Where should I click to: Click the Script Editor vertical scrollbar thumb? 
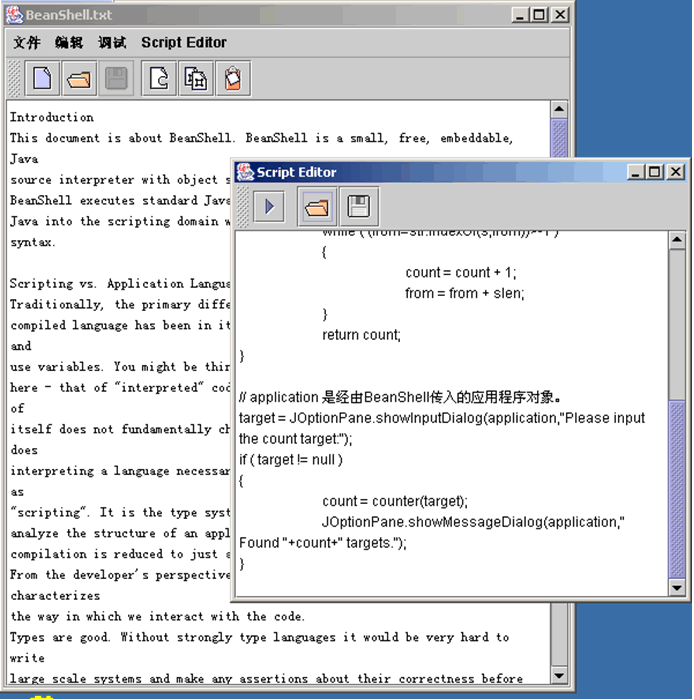677,489
